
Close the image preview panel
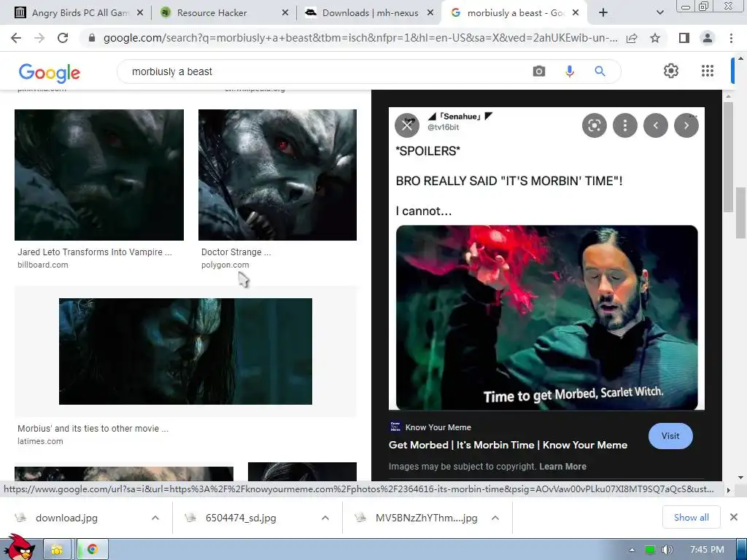click(407, 125)
